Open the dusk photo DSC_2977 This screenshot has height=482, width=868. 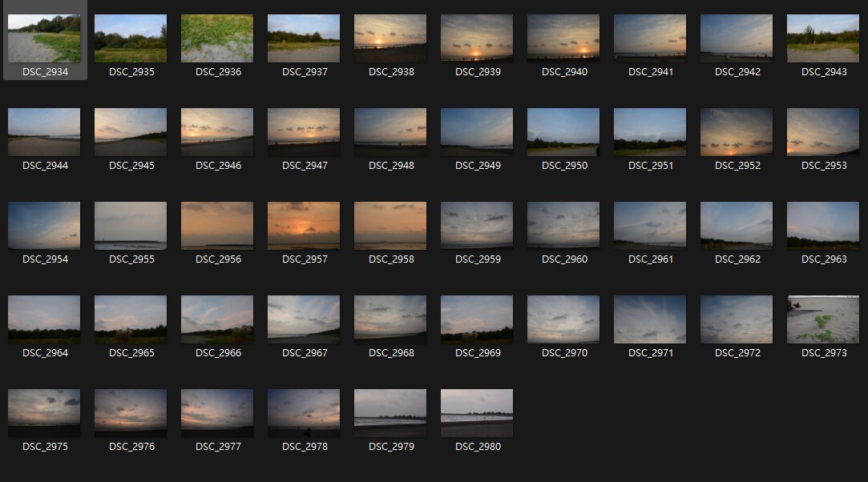tap(217, 412)
